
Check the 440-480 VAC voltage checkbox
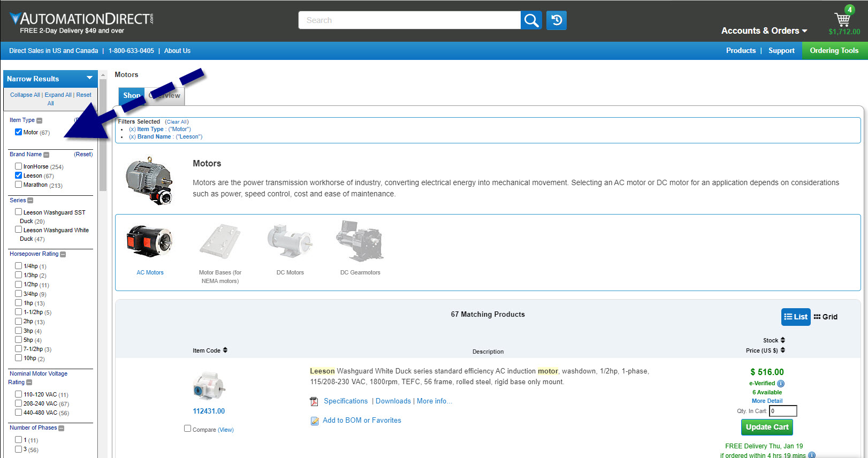(x=19, y=413)
